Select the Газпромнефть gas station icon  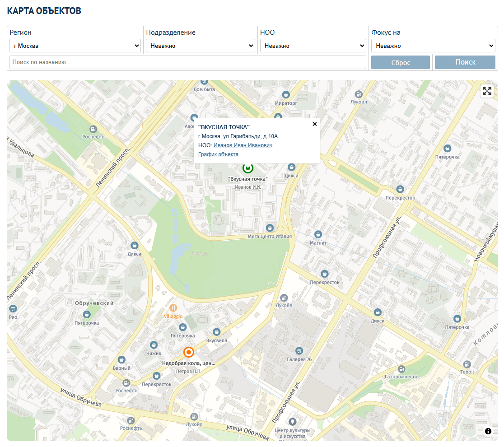401,368
